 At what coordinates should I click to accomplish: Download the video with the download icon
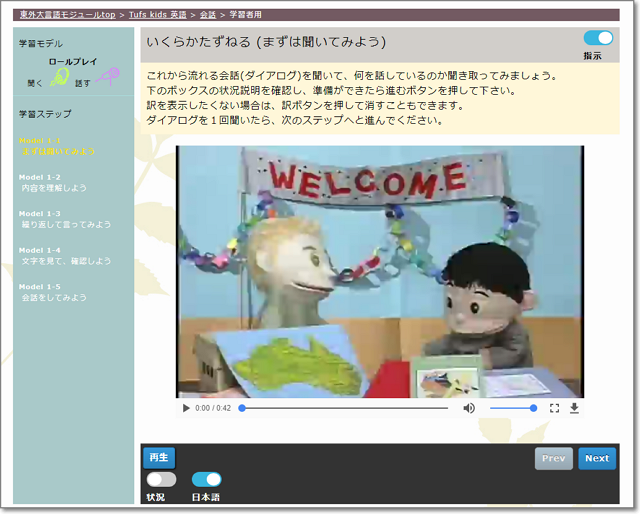pos(574,408)
